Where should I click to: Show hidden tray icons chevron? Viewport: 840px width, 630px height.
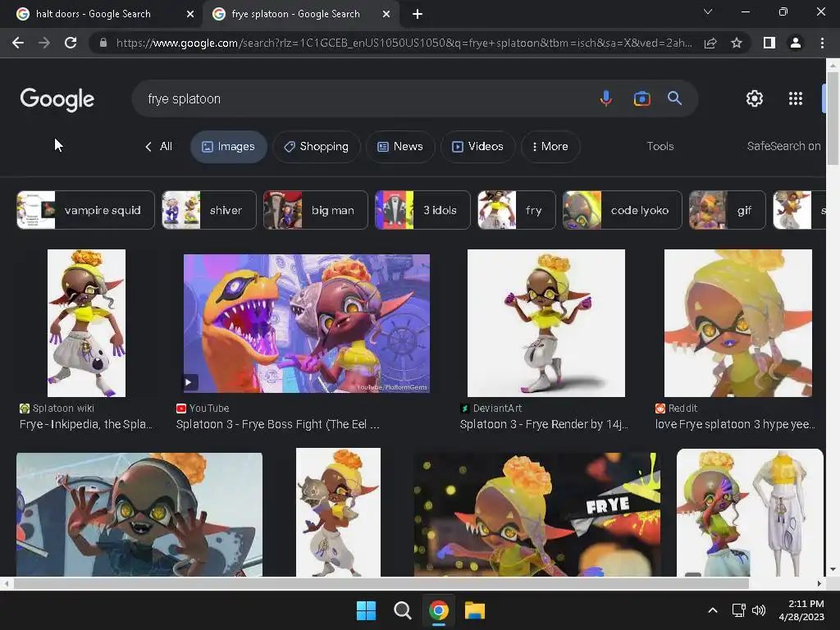713,610
